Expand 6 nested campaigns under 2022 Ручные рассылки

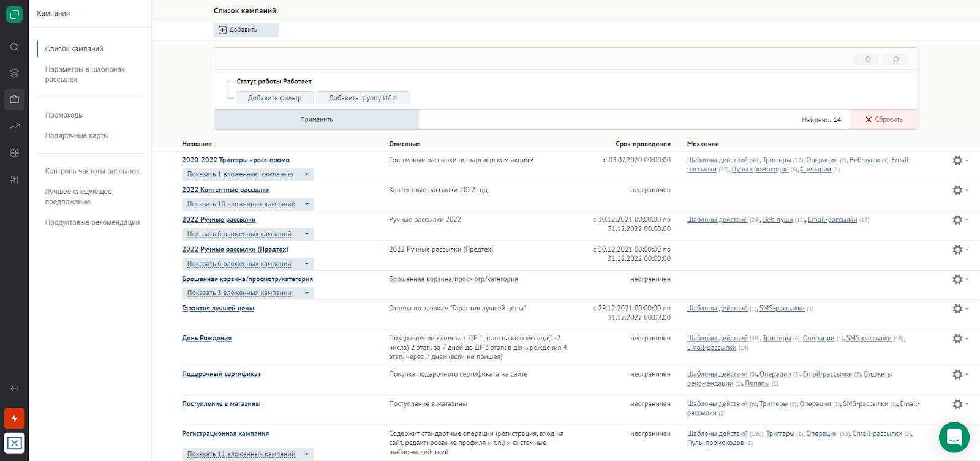[247, 234]
